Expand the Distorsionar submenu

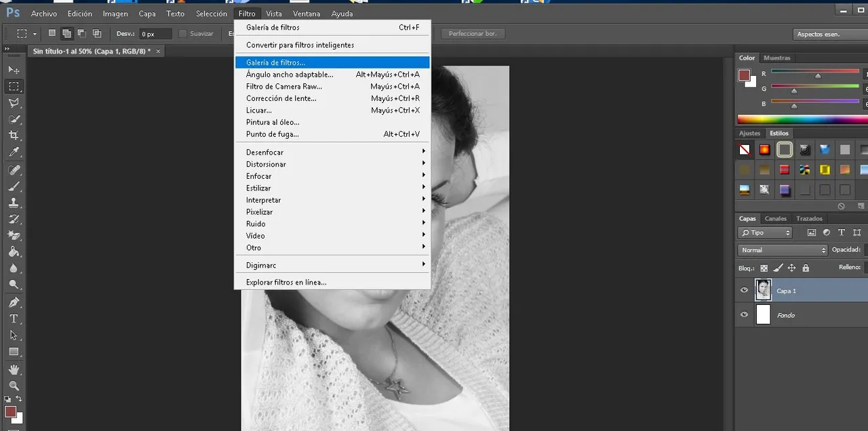332,164
